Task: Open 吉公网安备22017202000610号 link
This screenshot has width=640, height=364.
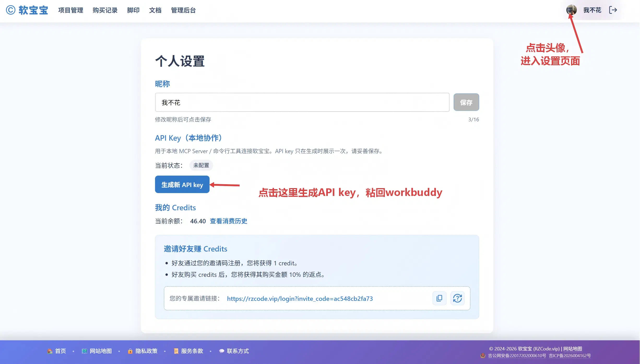Action: coord(517,356)
